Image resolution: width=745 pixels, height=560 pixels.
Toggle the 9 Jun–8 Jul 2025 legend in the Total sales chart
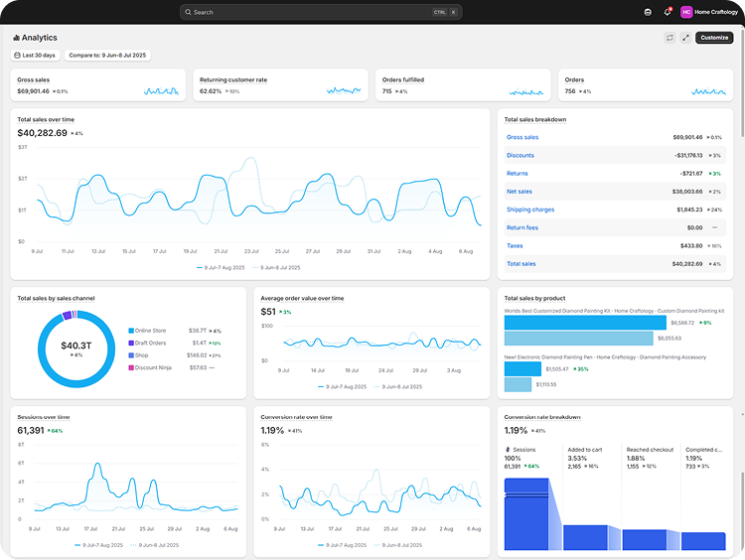[x=276, y=267]
